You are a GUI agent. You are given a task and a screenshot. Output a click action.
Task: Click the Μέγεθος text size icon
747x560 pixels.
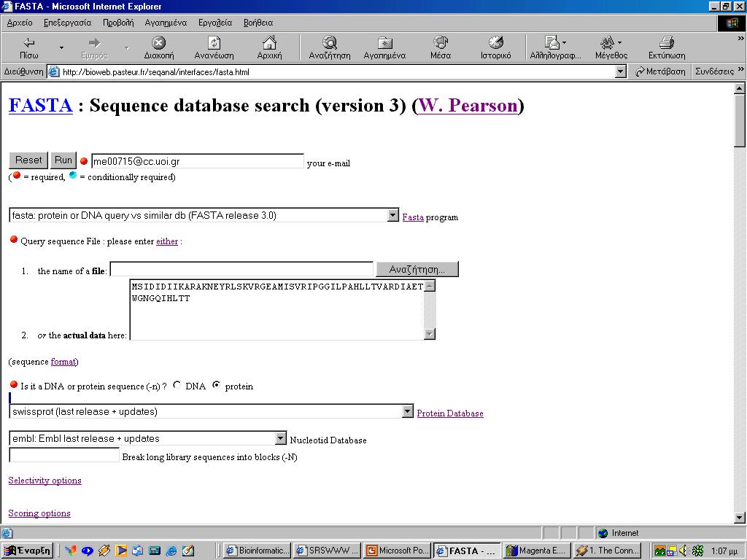tap(611, 48)
